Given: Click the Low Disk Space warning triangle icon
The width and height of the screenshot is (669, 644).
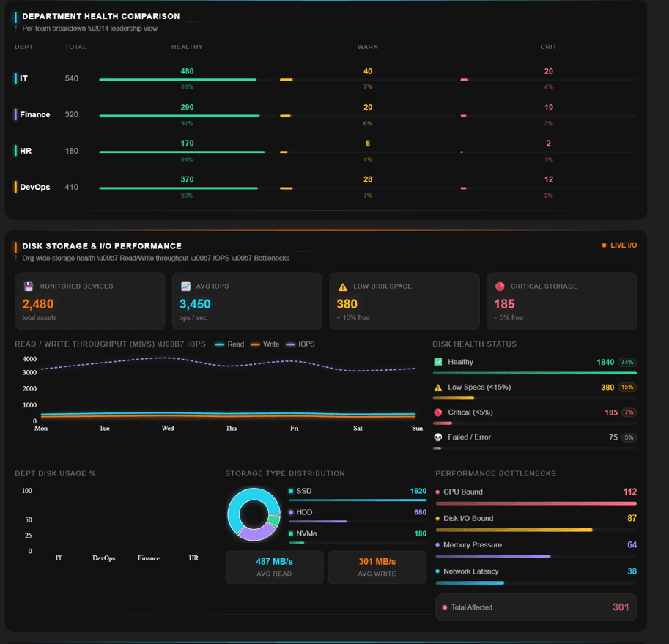Looking at the screenshot, I should coord(343,286).
